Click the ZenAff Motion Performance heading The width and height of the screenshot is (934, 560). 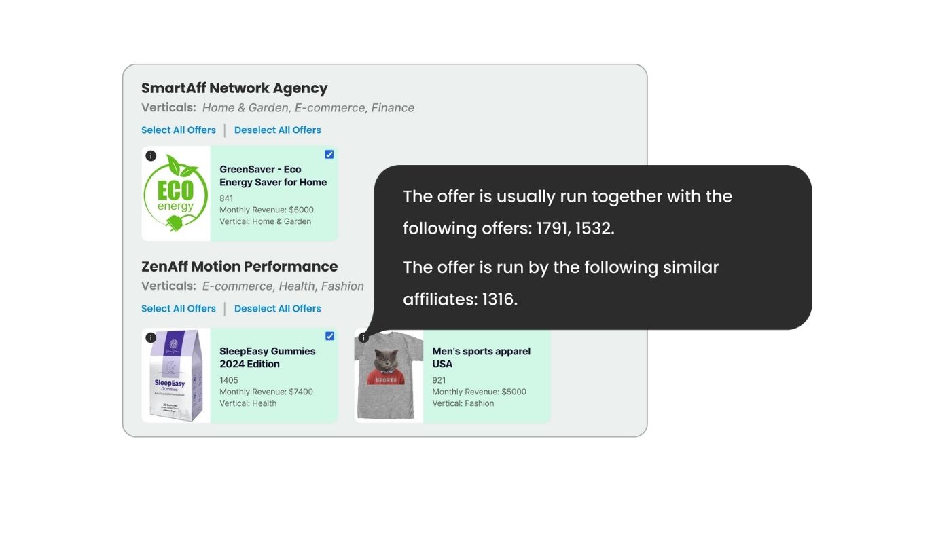(x=239, y=266)
